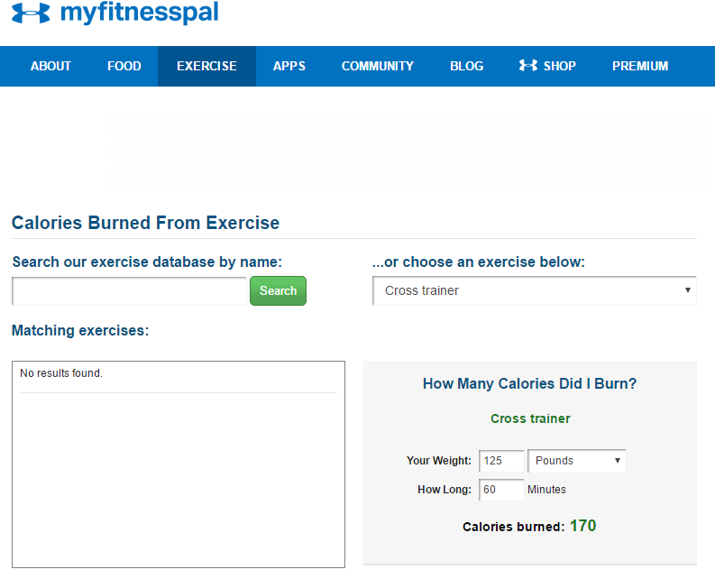
Task: Open the Pounds unit dropdown
Action: coord(577,461)
